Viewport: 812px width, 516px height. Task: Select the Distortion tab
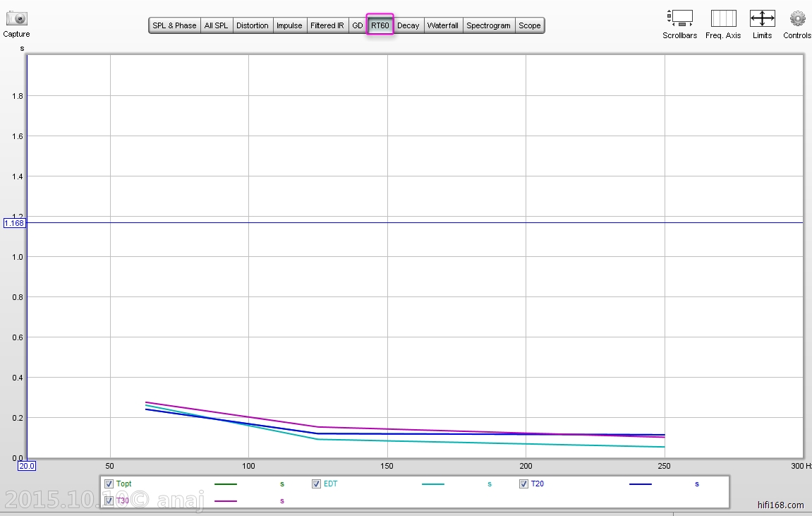tap(252, 25)
